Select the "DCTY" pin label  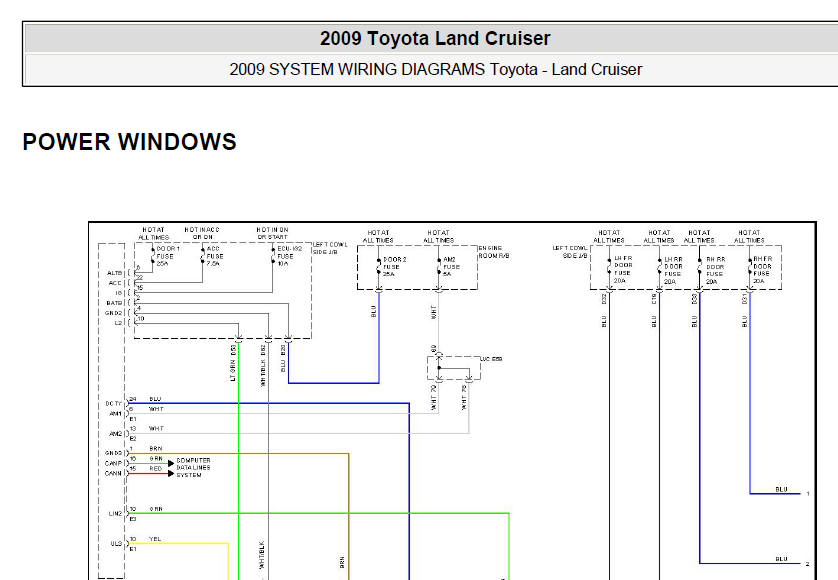pos(114,404)
